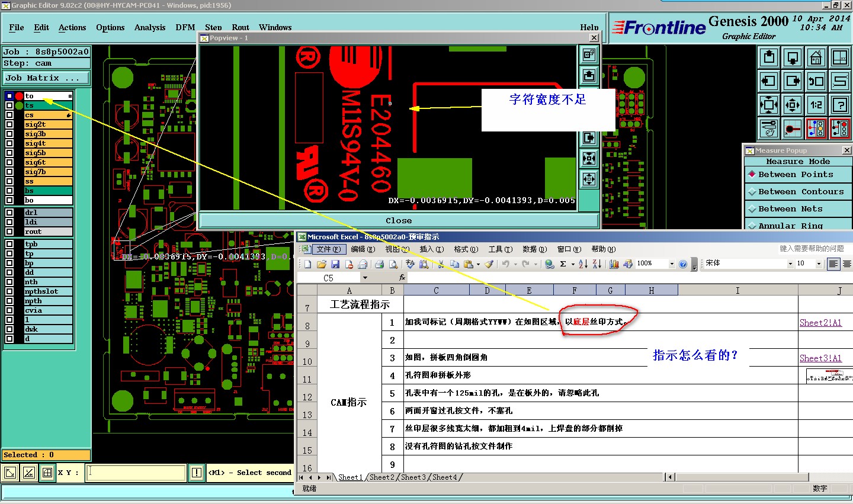
Task: Open the Job Matrix button
Action: [x=46, y=78]
